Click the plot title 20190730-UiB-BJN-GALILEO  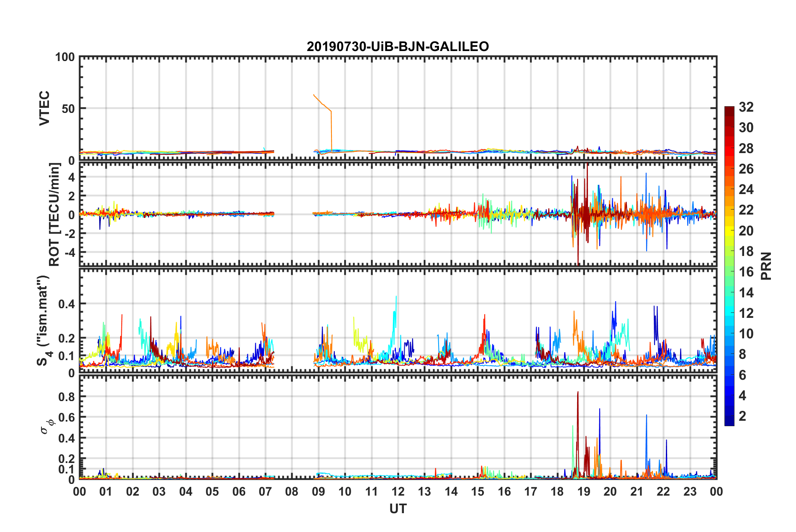point(398,46)
